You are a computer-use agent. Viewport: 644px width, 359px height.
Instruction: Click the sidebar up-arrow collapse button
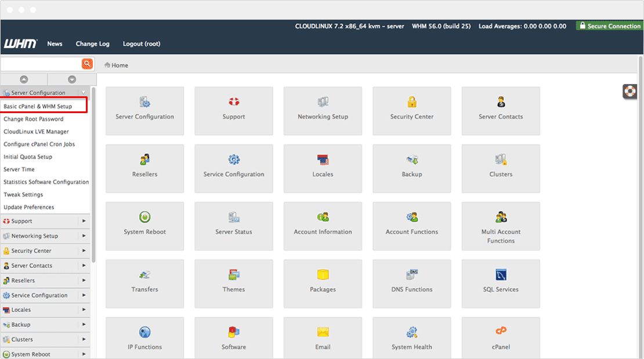click(x=24, y=79)
